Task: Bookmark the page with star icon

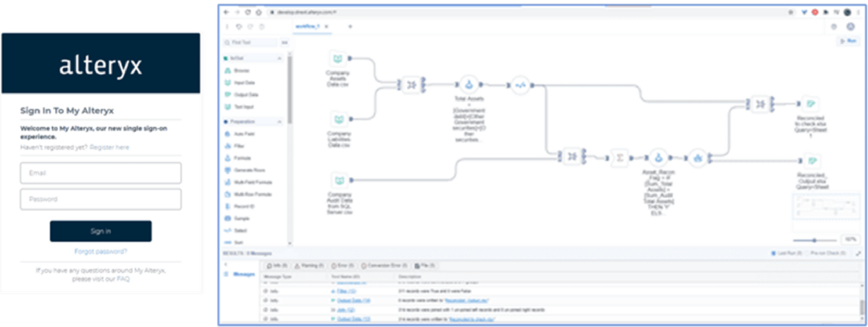Action: [x=791, y=12]
